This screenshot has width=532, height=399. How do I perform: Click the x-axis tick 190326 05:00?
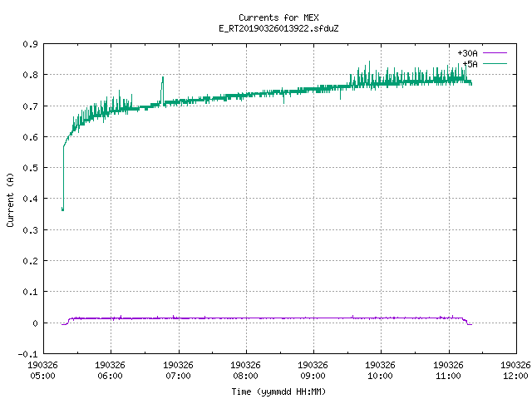point(42,371)
